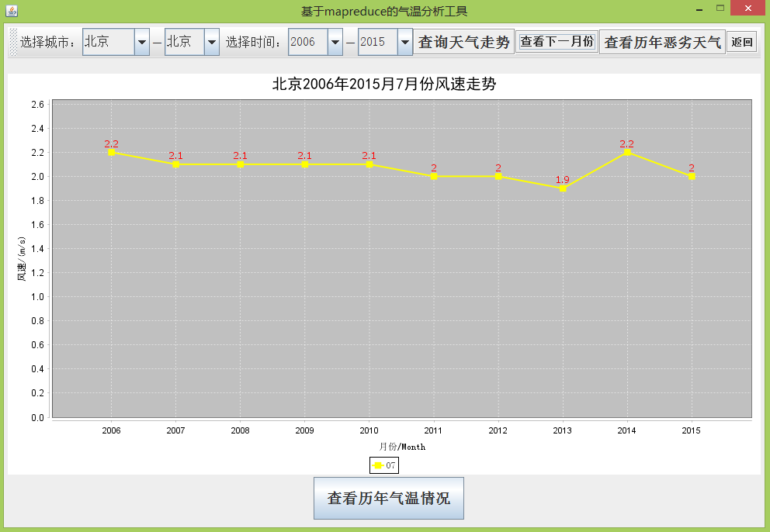Select the second 北京 city combo box
Image resolution: width=770 pixels, height=532 pixels.
(x=192, y=42)
